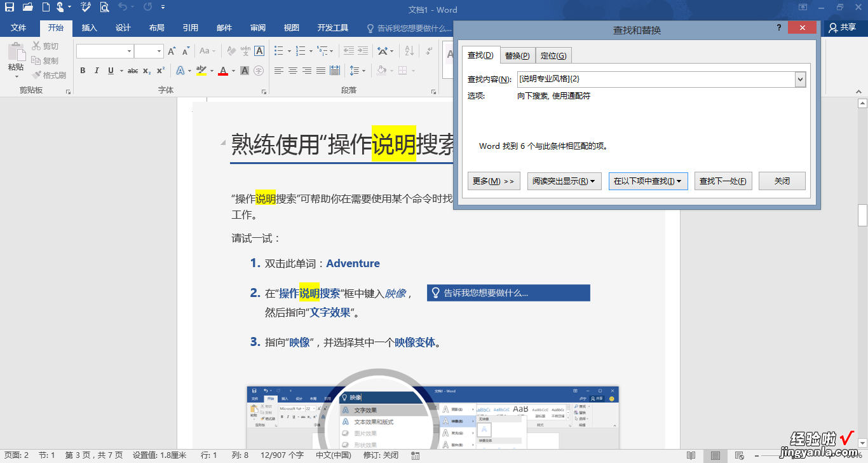The height and width of the screenshot is (463, 868).
Task: Apply character border icon
Action: coord(259,51)
